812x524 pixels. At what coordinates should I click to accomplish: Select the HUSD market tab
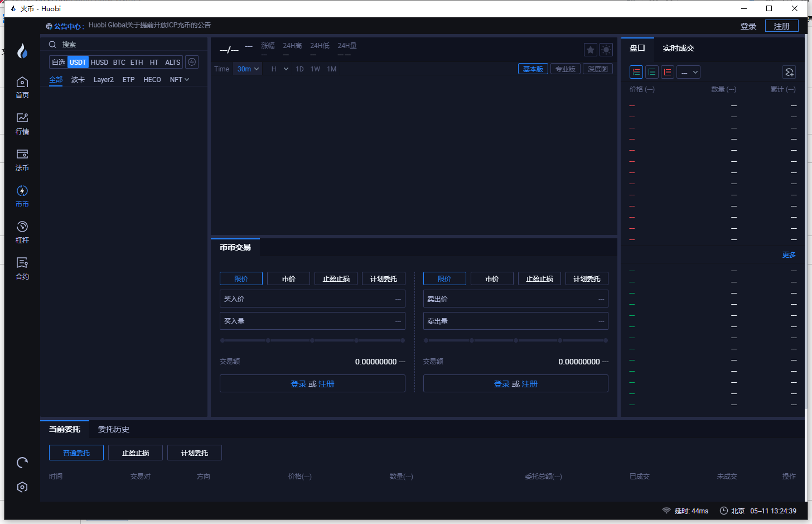pyautogui.click(x=99, y=62)
